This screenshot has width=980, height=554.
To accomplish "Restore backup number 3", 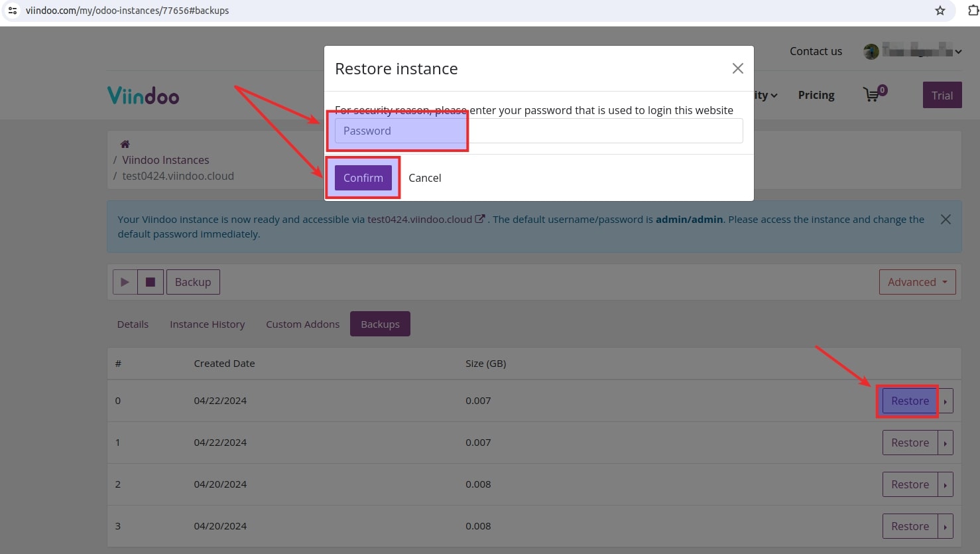I will [910, 526].
